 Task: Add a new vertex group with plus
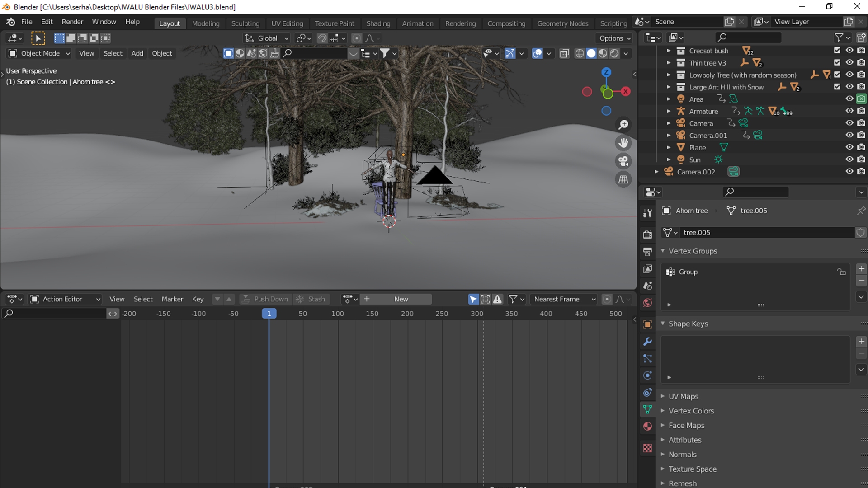(x=861, y=268)
